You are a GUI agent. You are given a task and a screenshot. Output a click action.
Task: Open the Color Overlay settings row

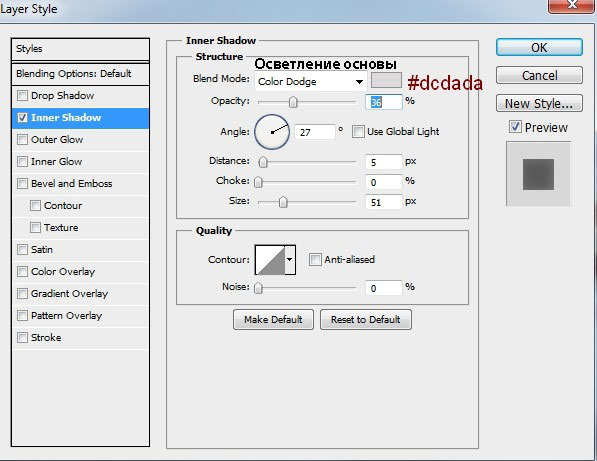(x=80, y=272)
